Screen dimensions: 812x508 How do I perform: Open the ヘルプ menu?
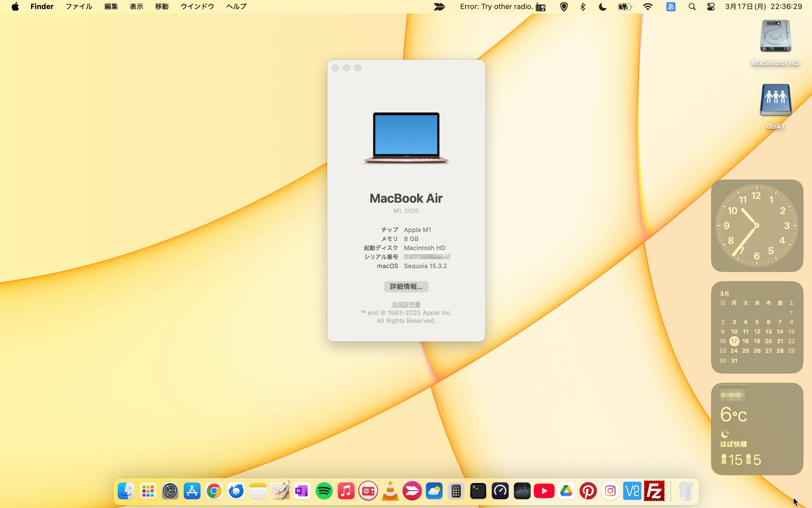point(236,7)
